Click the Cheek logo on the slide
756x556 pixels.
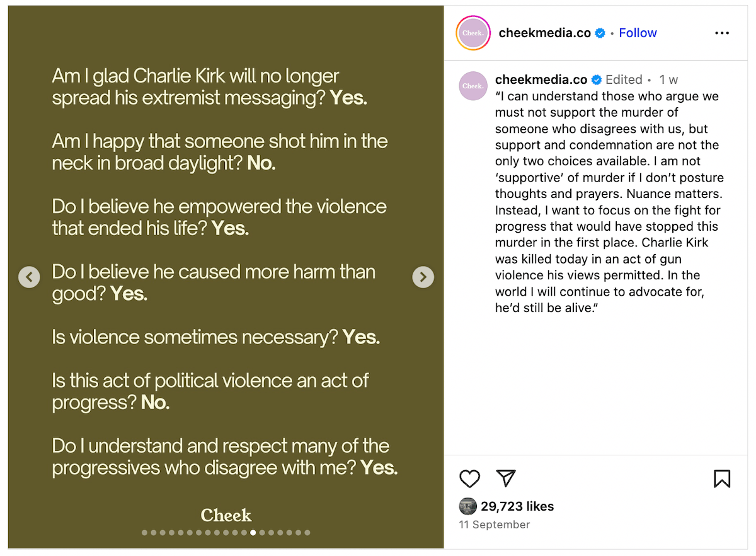(226, 515)
